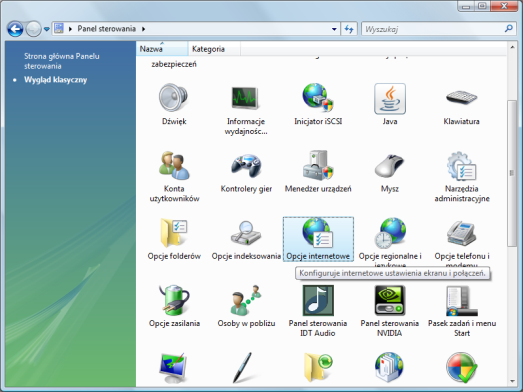Open the folder with green sync arrows icon
The height and width of the screenshot is (392, 523).
pyautogui.click(x=318, y=367)
